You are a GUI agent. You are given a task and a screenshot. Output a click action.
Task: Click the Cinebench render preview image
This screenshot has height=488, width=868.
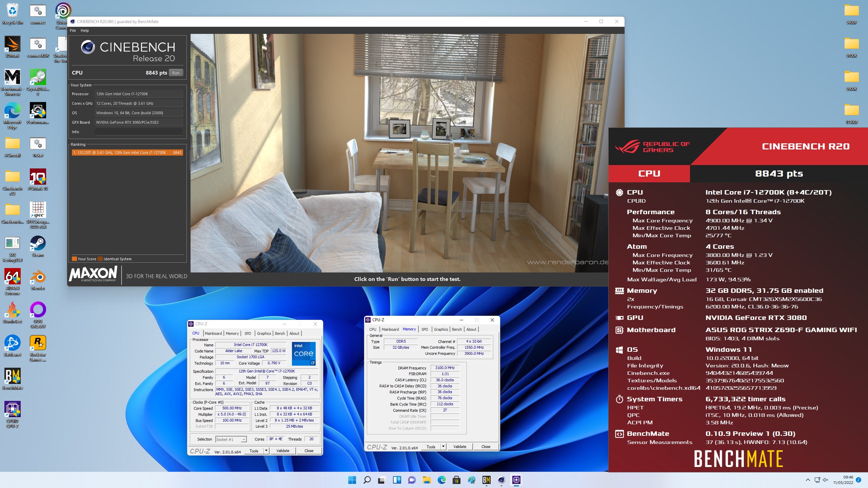point(407,152)
